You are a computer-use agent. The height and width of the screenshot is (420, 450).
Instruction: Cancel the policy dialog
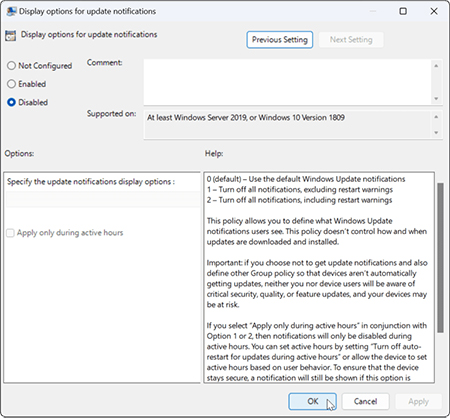tap(365, 401)
